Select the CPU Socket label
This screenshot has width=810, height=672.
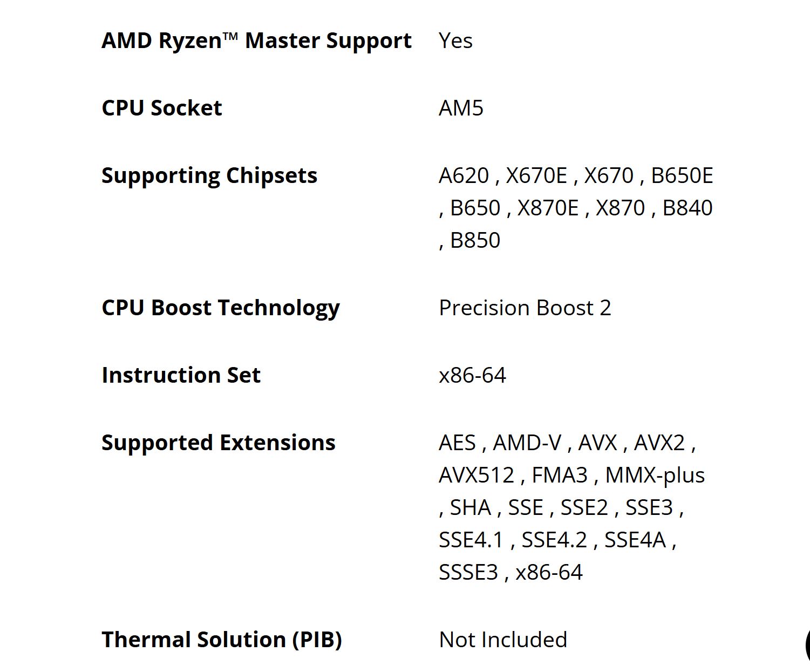pos(161,108)
